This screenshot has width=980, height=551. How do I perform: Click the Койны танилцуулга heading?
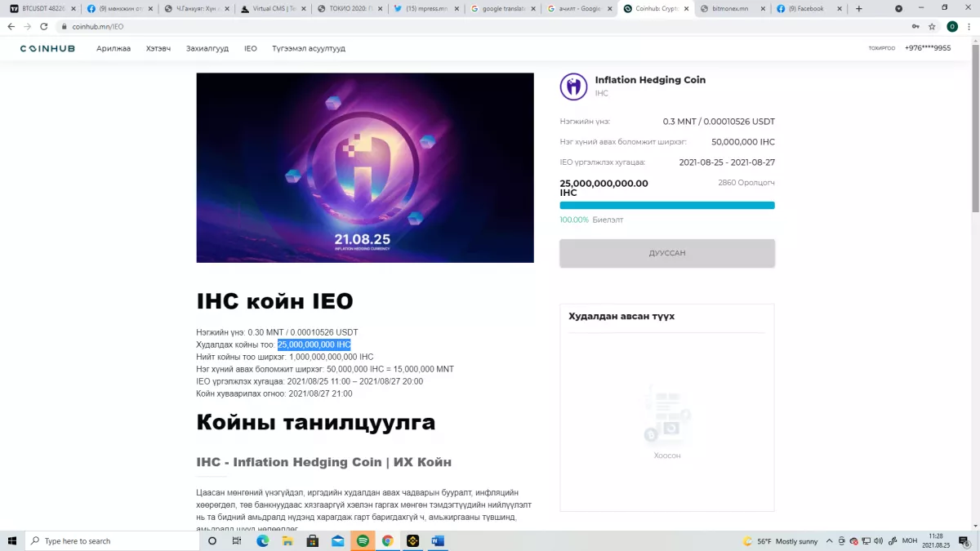point(316,423)
